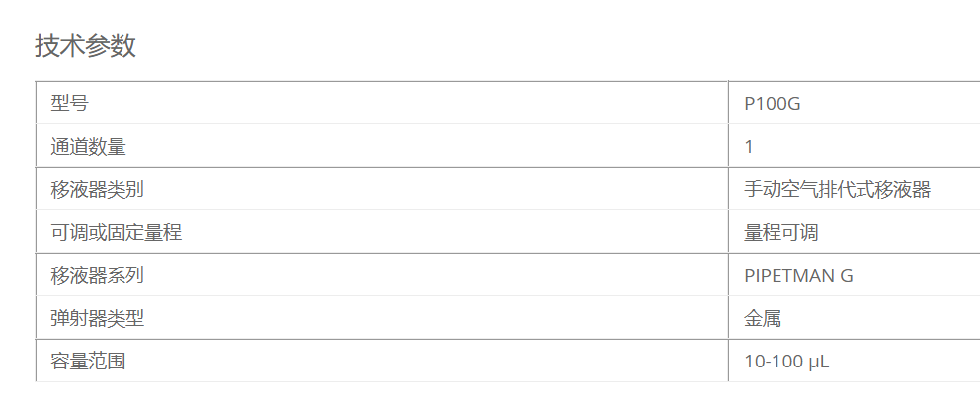
Task: Click the PIPETMAN G series value
Action: click(798, 276)
